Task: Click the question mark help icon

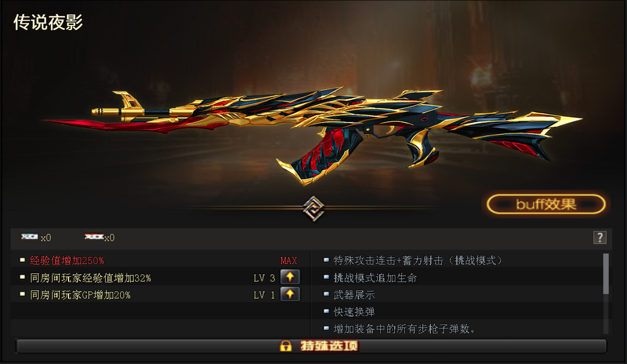Action: point(599,237)
